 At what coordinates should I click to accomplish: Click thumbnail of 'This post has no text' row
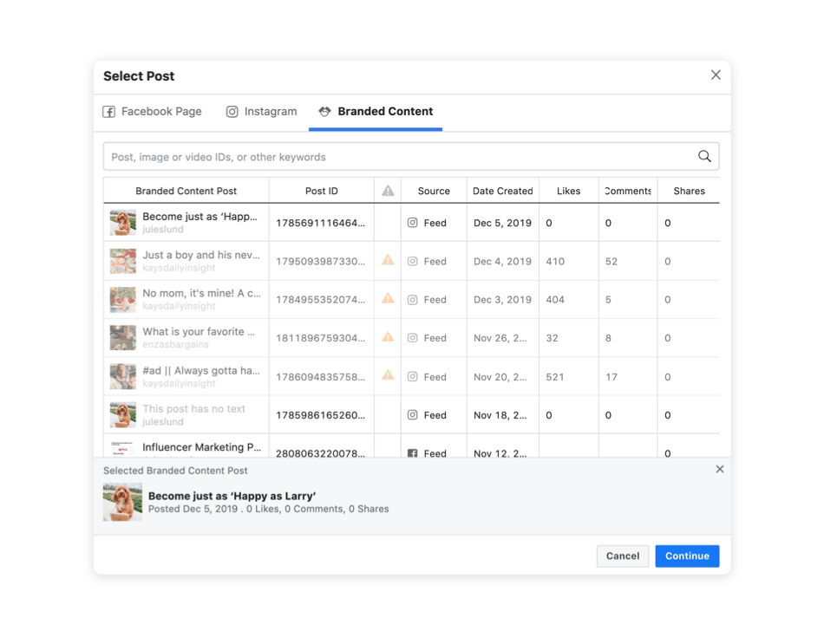tap(122, 414)
